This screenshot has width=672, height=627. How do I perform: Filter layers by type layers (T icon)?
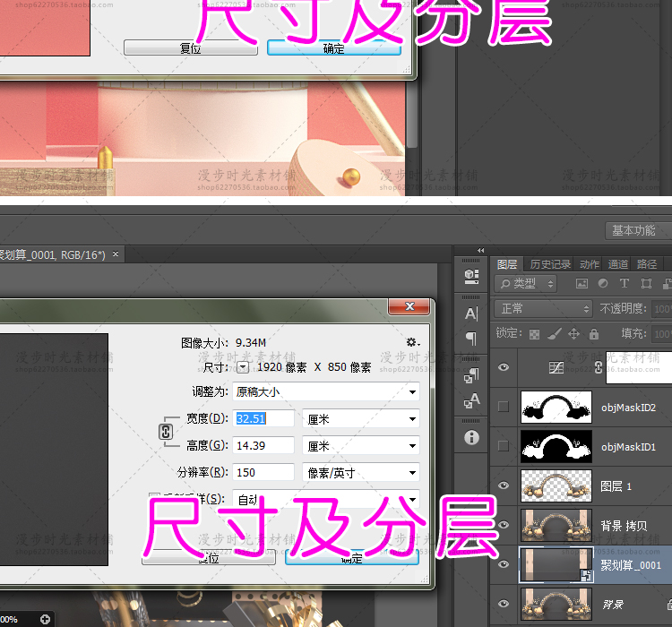(x=625, y=284)
